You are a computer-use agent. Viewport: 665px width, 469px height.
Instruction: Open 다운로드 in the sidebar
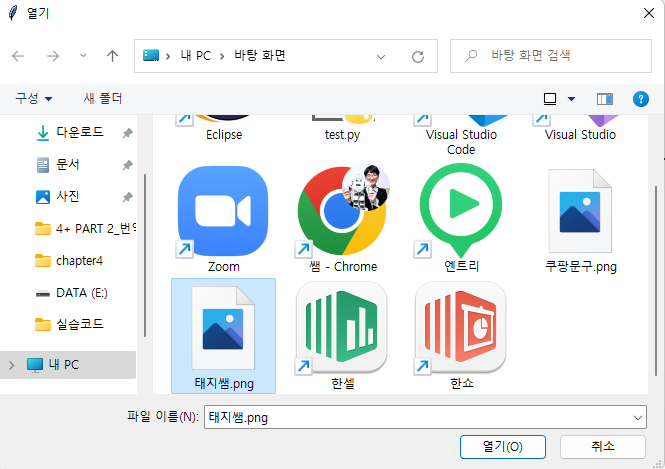point(80,132)
